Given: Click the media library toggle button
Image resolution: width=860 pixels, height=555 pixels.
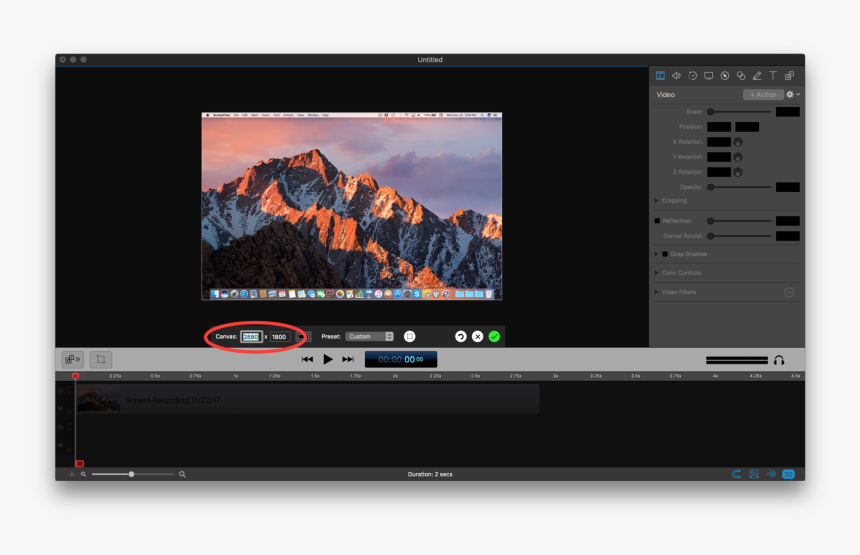Looking at the screenshot, I should pos(72,360).
